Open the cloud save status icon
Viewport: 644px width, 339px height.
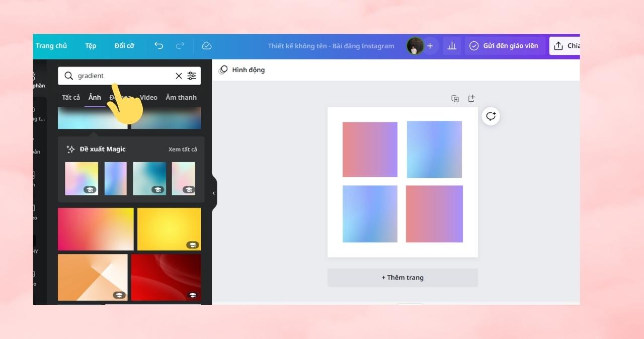[207, 46]
